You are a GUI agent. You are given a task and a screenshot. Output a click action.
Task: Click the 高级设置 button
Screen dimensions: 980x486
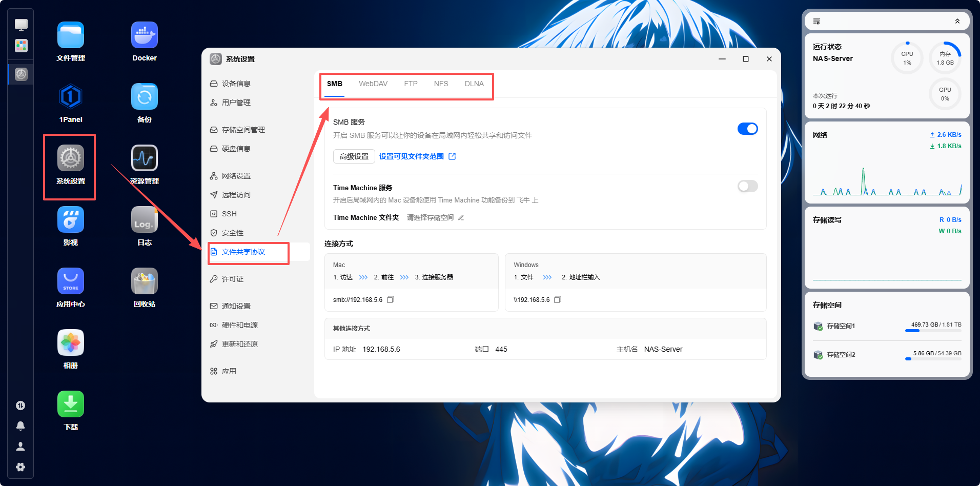[354, 156]
